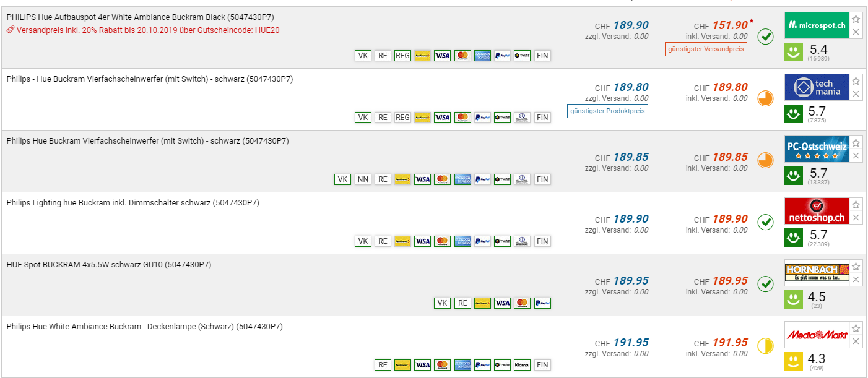The width and height of the screenshot is (868, 378).
Task: Click the green smiley rating under techmania logo
Action: [794, 114]
